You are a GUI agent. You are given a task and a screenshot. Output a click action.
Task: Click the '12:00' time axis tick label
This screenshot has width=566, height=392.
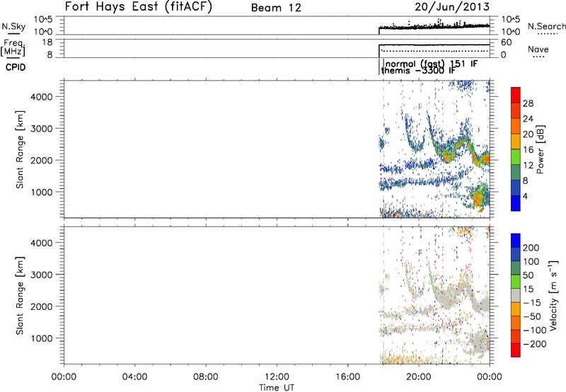pos(277,377)
